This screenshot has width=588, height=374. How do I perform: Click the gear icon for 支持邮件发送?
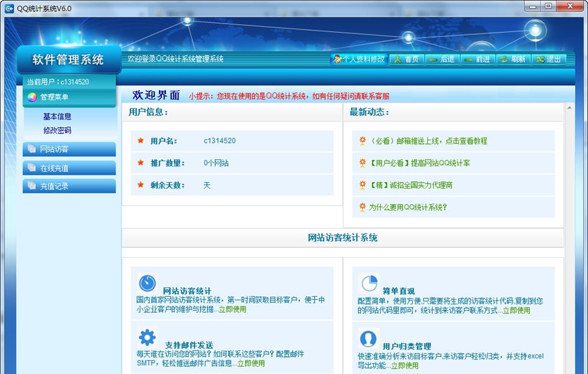coord(147,337)
